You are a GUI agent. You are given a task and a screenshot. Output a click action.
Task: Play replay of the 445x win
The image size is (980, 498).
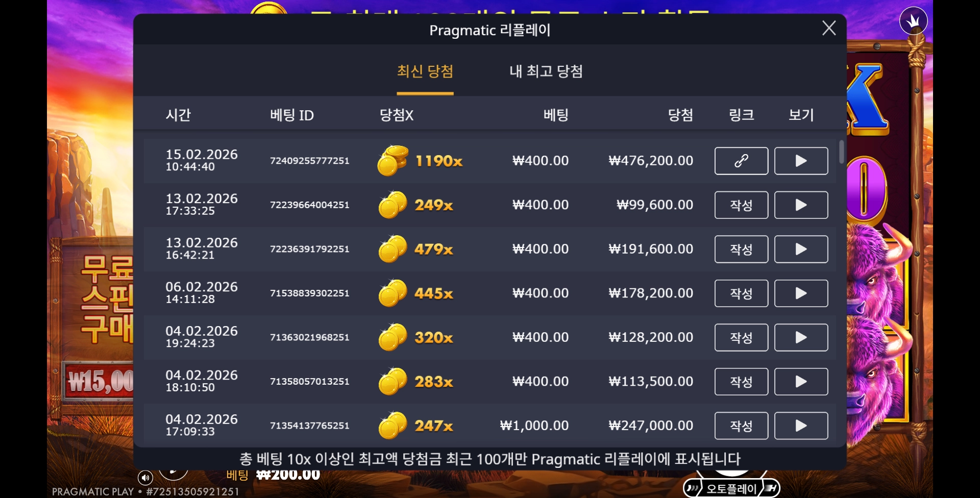point(801,293)
